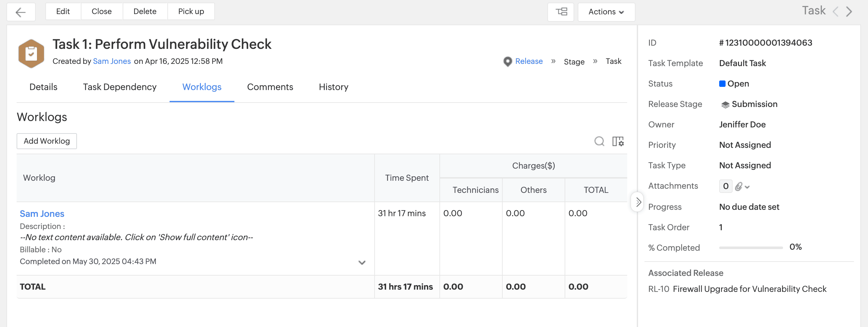Viewport: 868px width, 327px height.
Task: Click the Release location pin icon
Action: [x=507, y=62]
